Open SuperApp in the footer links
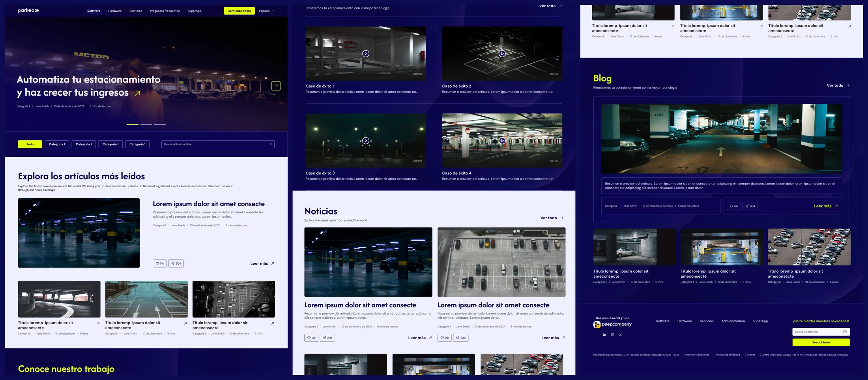Screen dimensions: 868x380 (x=760, y=321)
